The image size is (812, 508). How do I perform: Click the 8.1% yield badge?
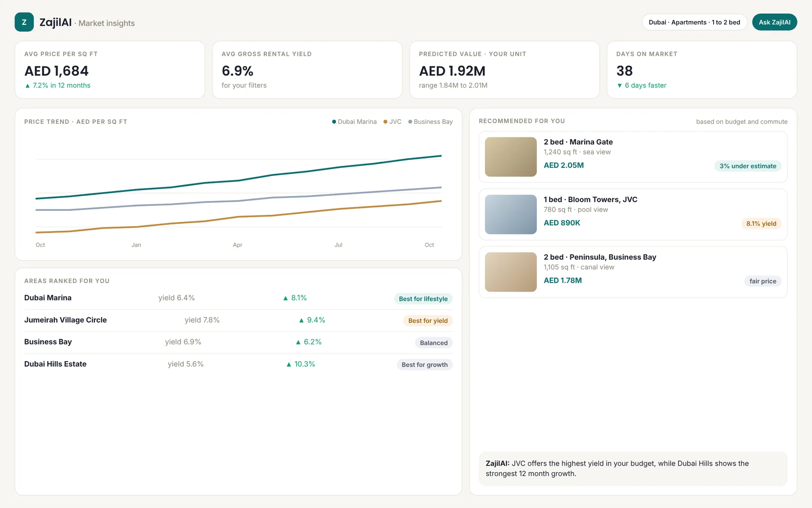[761, 224]
